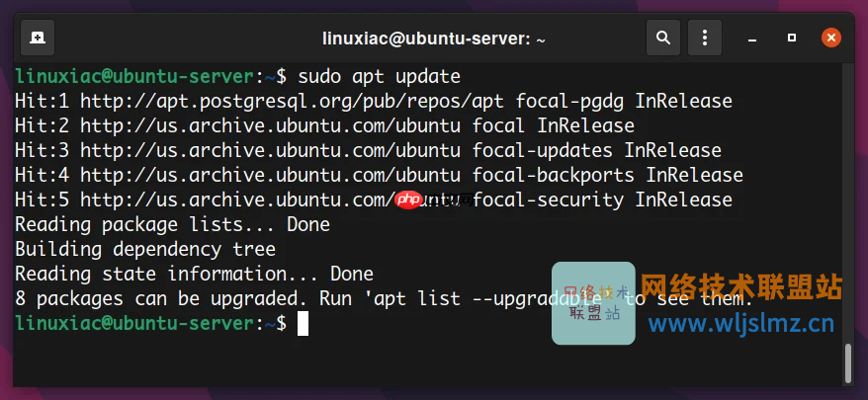Click the Hit:3 focal-updates line
This screenshot has width=868, height=400.
click(368, 150)
